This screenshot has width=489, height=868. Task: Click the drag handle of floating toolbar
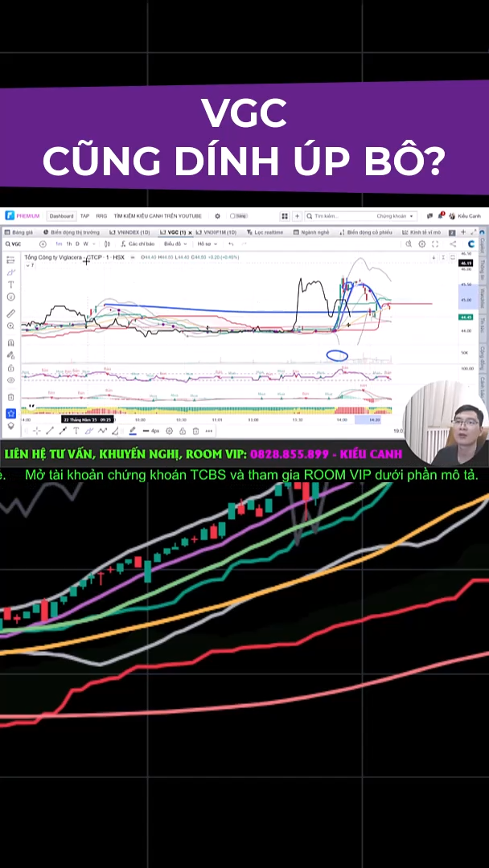tap(26, 431)
